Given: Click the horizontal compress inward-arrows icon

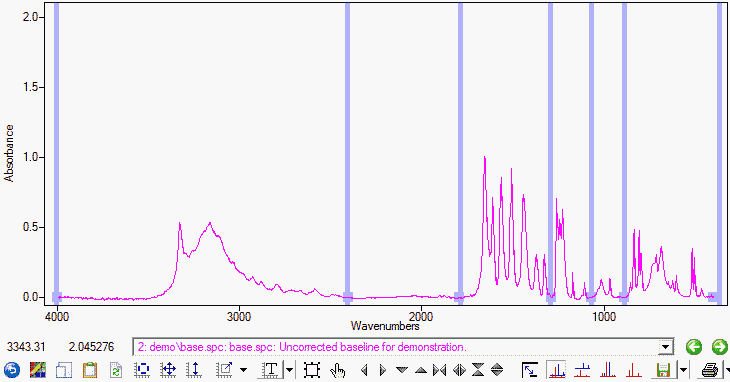Looking at the screenshot, I should pos(439,370).
